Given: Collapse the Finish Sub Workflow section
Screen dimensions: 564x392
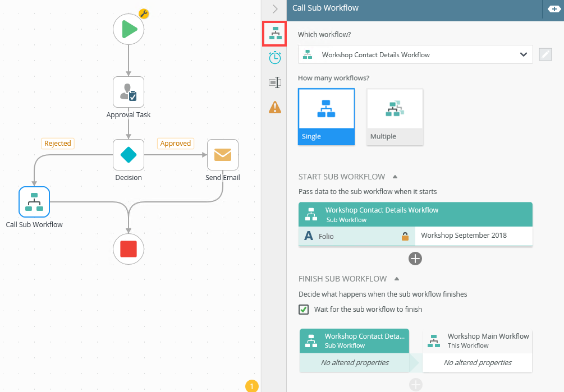Looking at the screenshot, I should click(x=397, y=279).
